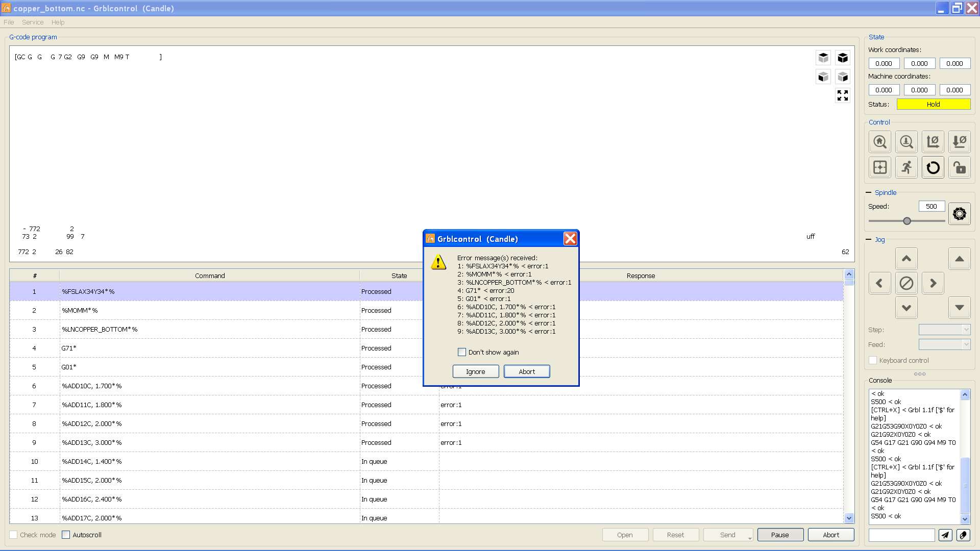Click the fit-to-view expand arrows icon

pyautogui.click(x=843, y=96)
